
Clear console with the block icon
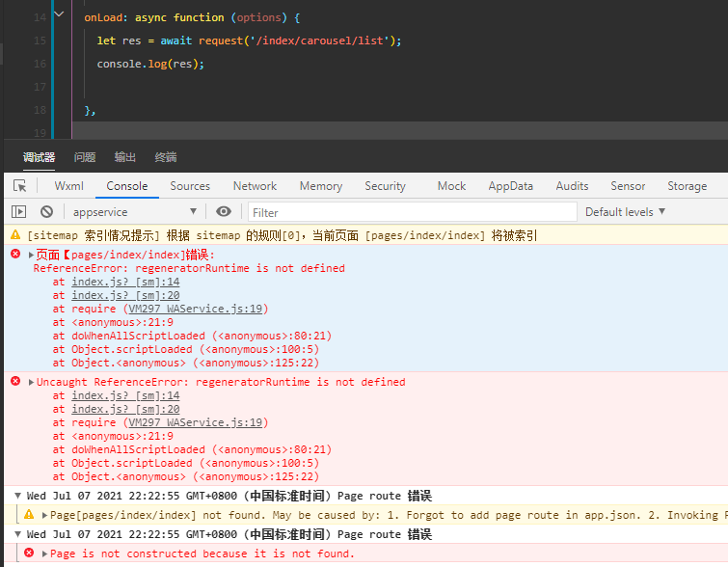[46, 211]
